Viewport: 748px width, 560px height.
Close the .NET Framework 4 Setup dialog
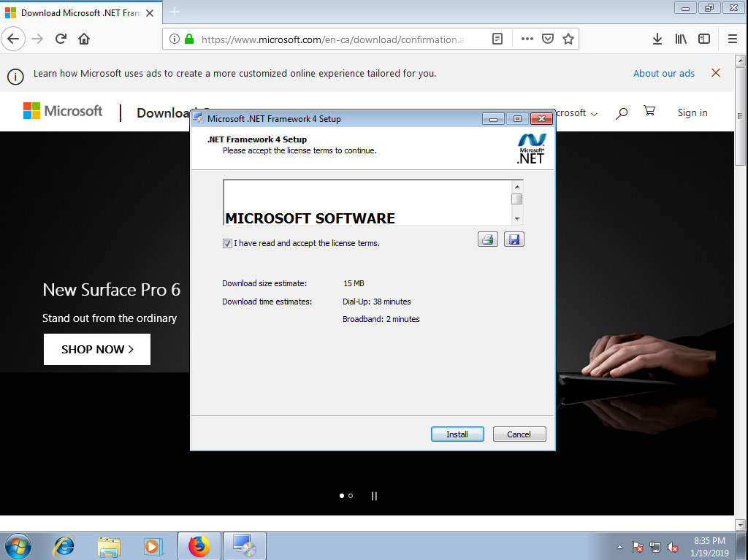pos(541,119)
